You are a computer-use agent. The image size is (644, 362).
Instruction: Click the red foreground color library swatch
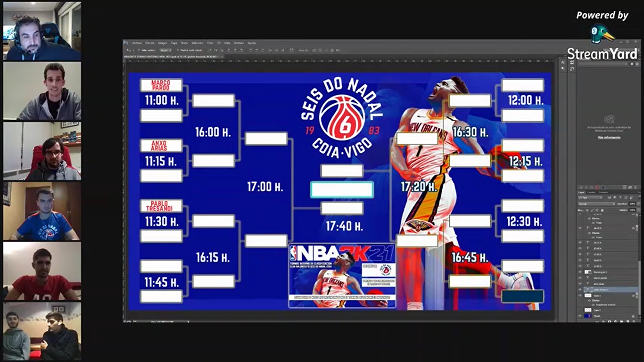597,188
